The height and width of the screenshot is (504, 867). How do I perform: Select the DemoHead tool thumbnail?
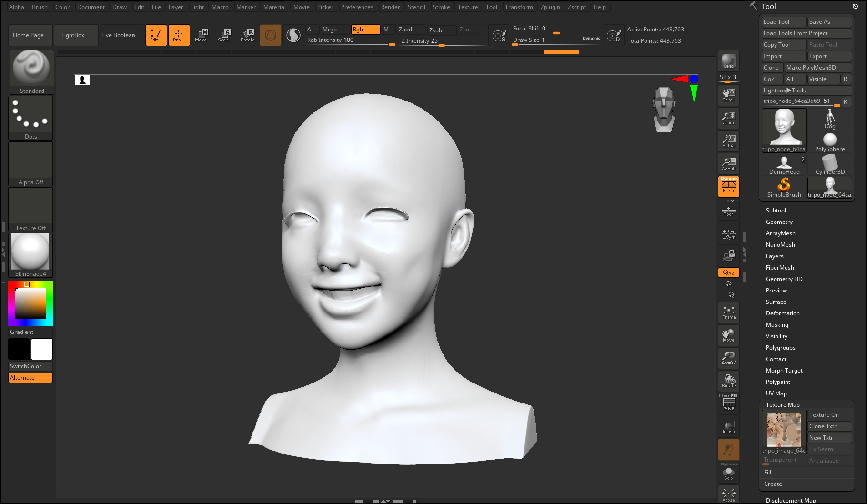click(x=784, y=165)
